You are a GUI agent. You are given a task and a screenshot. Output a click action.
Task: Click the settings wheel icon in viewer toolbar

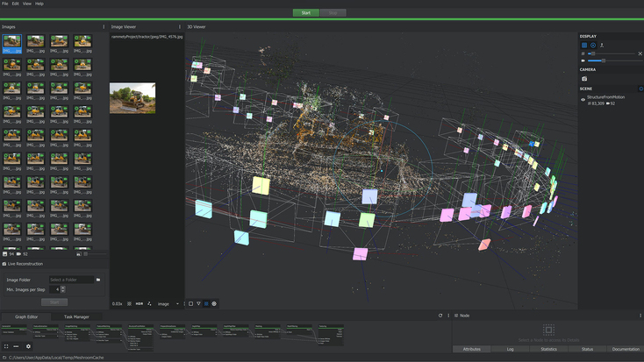tap(214, 303)
